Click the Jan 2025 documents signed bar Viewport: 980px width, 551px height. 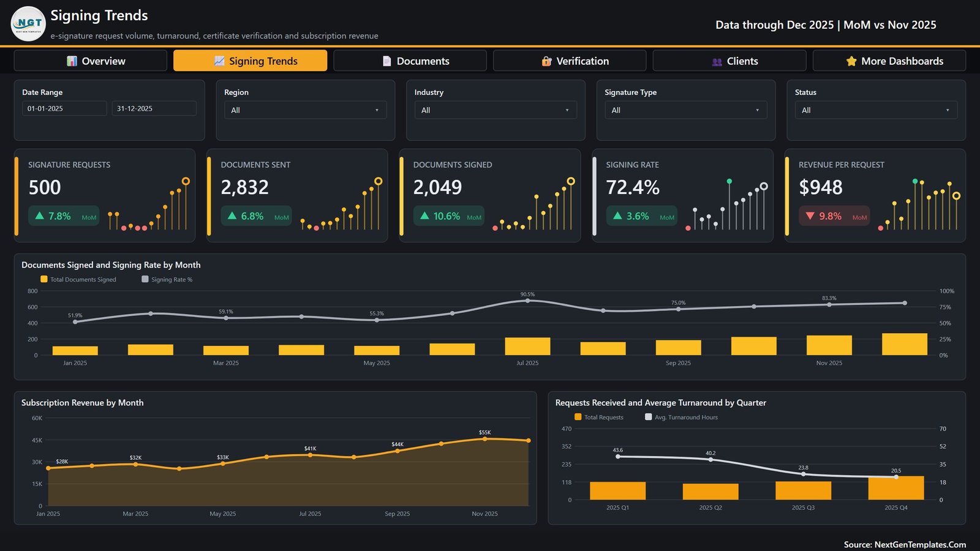pyautogui.click(x=75, y=351)
